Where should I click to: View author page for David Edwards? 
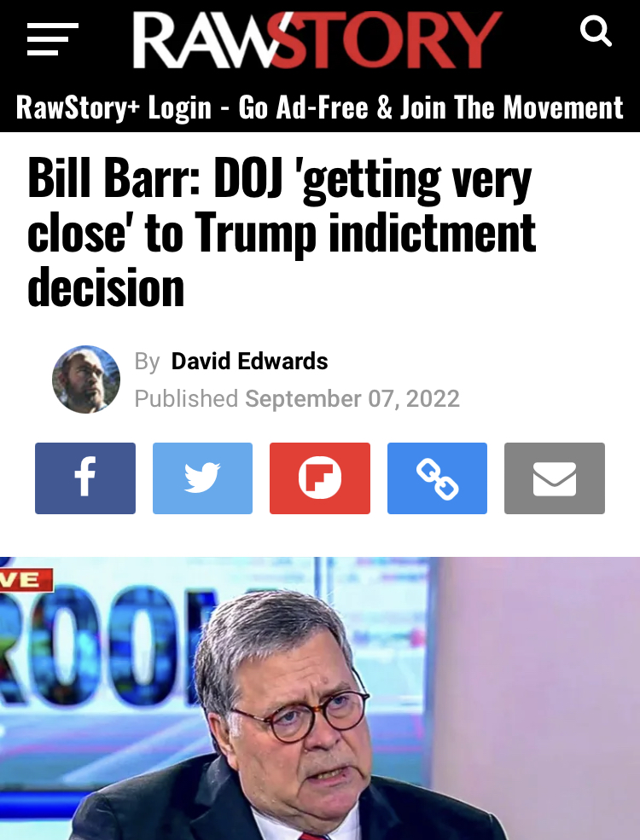click(x=250, y=361)
